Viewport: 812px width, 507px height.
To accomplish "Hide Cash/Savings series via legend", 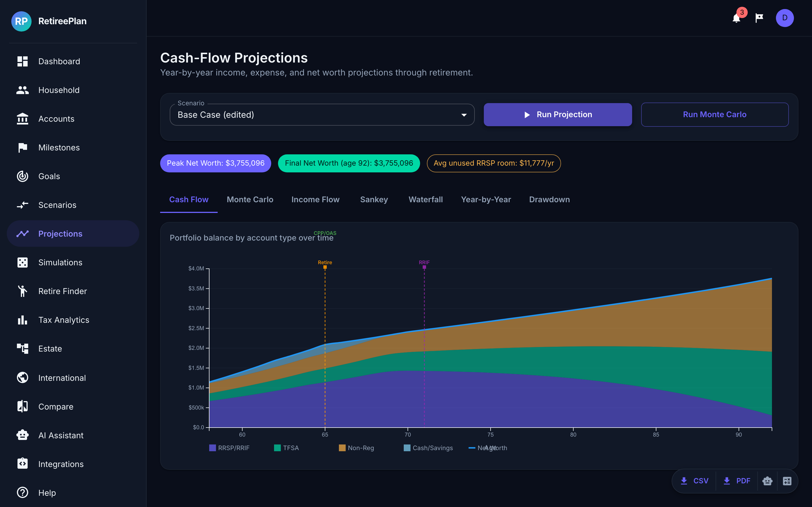I will click(x=428, y=448).
